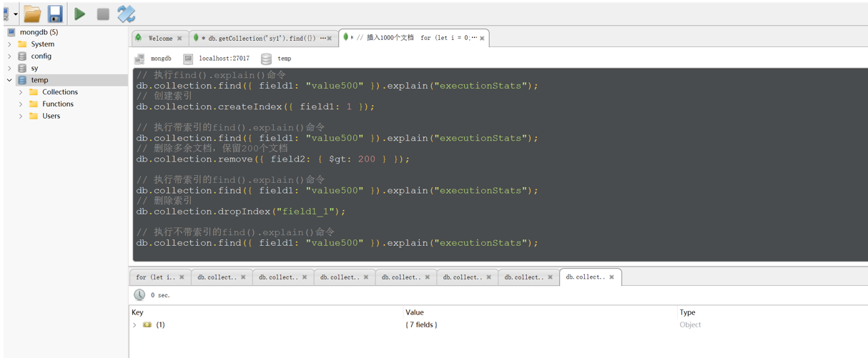Viewport: 868px width, 358px height.
Task: Click the '// 执行不带索引的find().explain()命令' comment
Action: [x=235, y=232]
